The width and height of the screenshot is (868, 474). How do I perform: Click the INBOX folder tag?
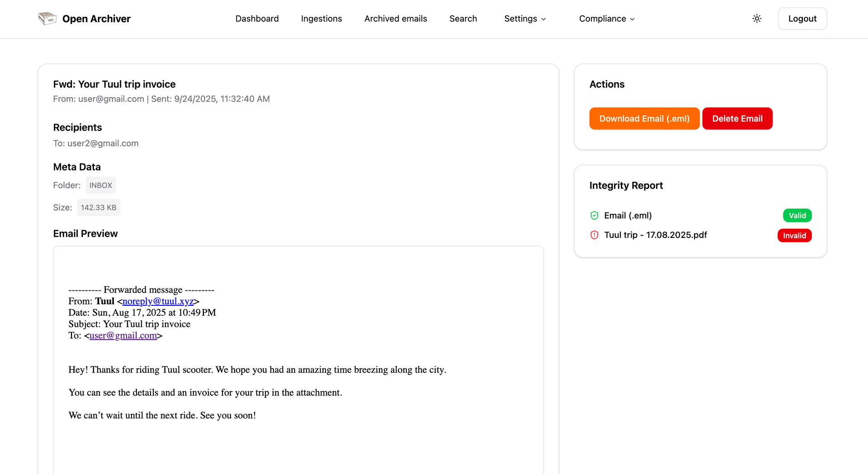point(101,185)
